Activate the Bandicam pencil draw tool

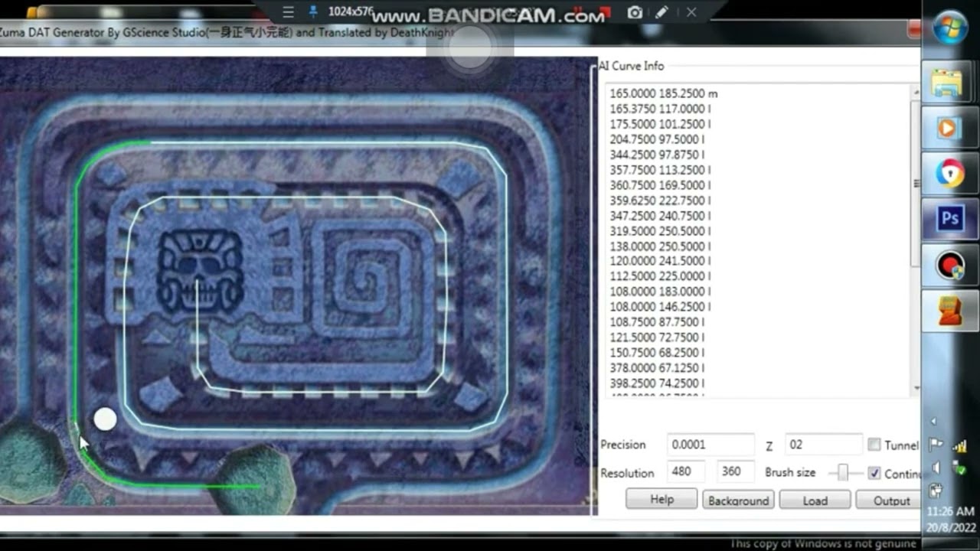click(661, 12)
